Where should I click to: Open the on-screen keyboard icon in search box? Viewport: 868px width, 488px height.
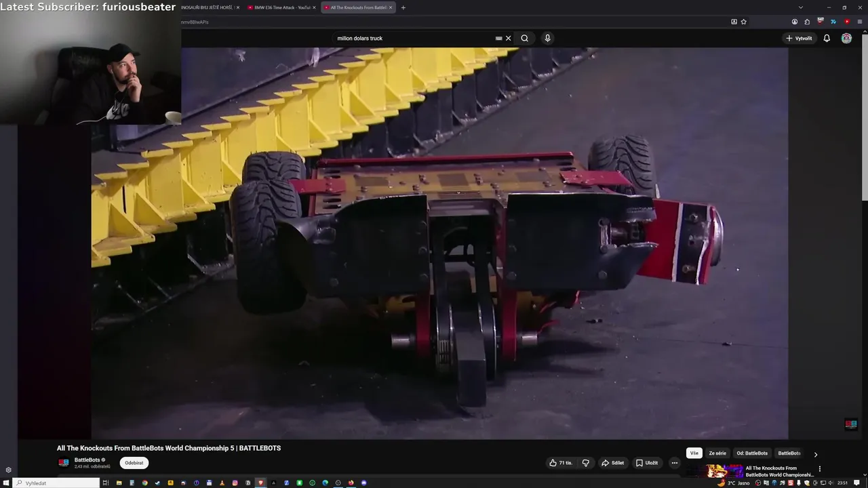499,38
